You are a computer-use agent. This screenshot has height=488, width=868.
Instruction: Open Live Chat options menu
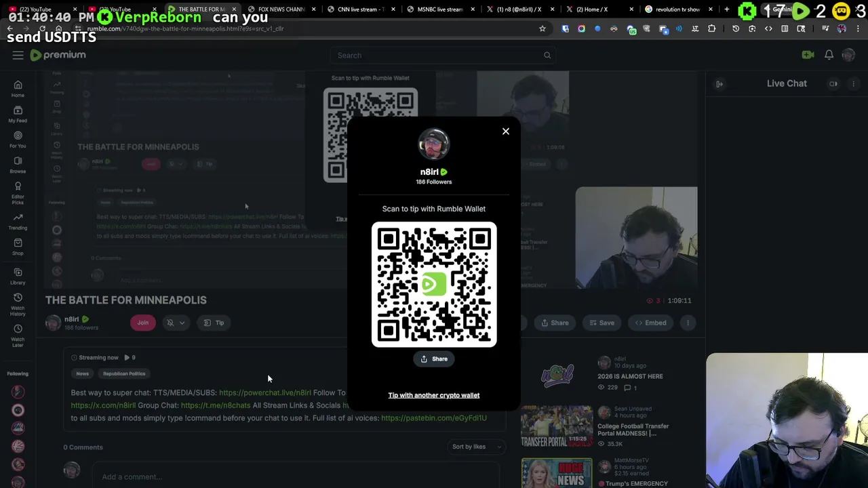(853, 84)
